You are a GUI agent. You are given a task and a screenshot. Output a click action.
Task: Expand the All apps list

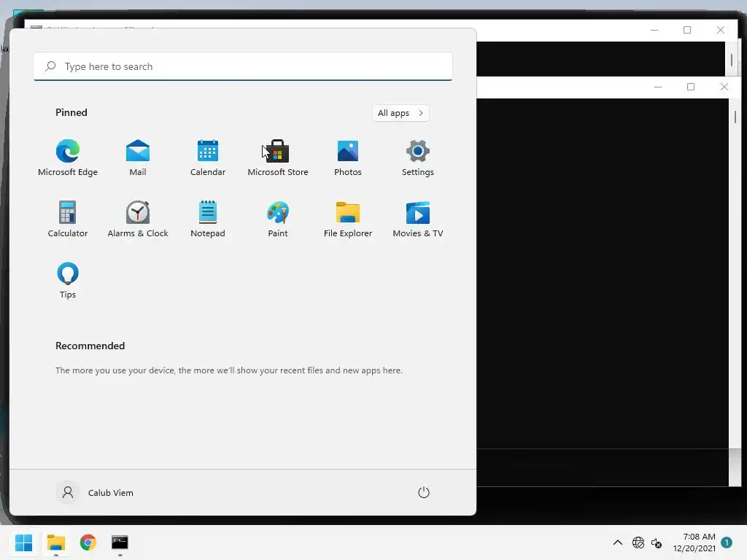click(400, 113)
